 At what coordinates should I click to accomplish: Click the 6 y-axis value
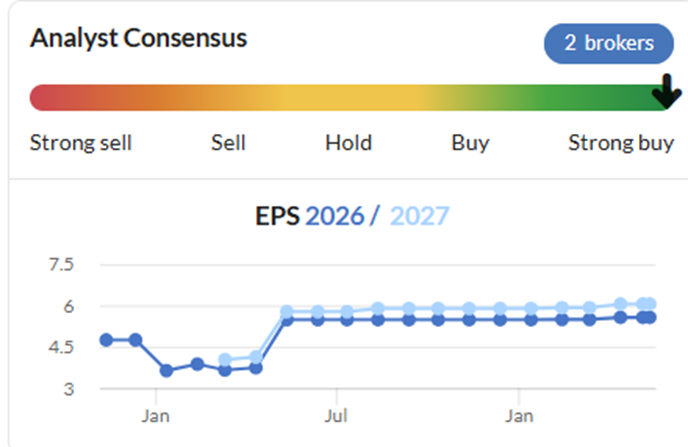click(68, 306)
